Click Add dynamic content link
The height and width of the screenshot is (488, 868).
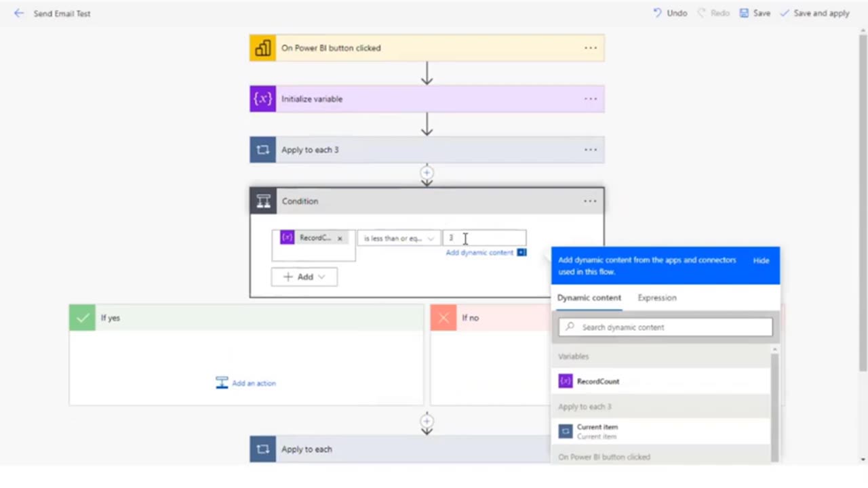click(x=479, y=252)
